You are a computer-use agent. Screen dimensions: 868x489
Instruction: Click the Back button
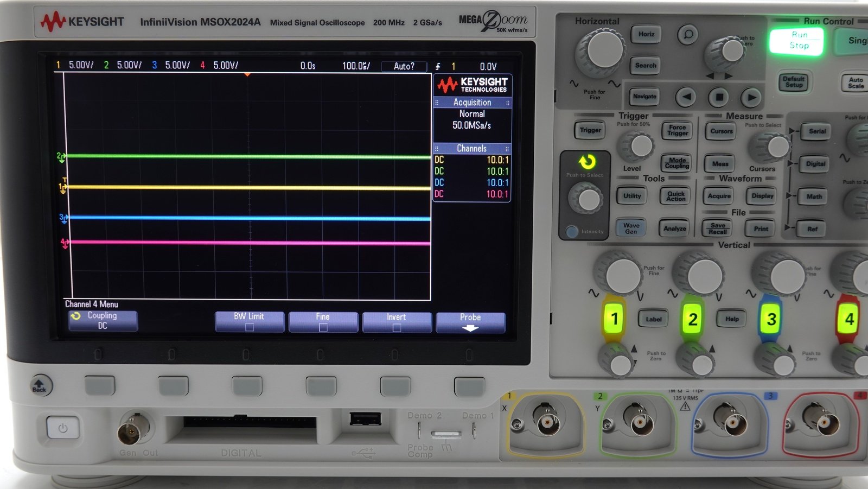pyautogui.click(x=40, y=385)
